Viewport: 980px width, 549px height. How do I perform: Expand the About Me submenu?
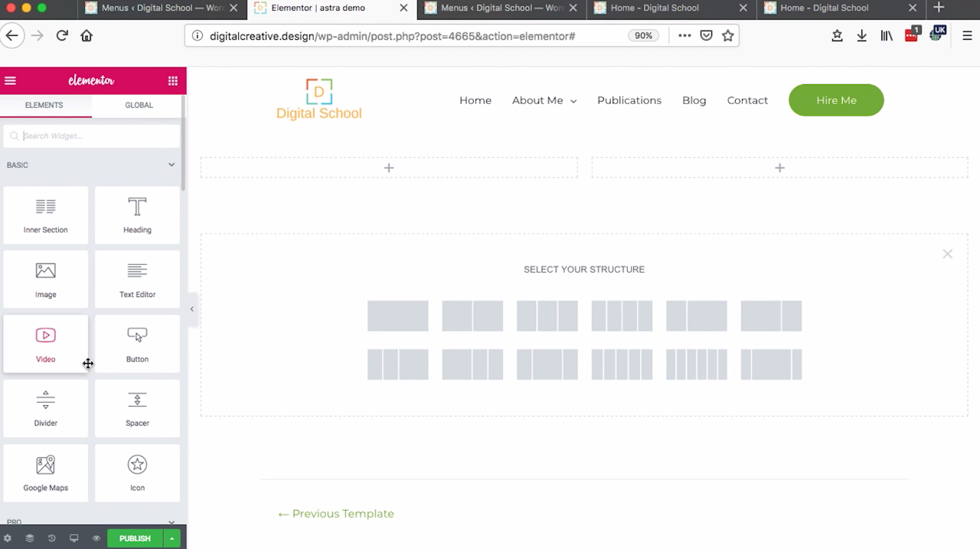pos(573,101)
